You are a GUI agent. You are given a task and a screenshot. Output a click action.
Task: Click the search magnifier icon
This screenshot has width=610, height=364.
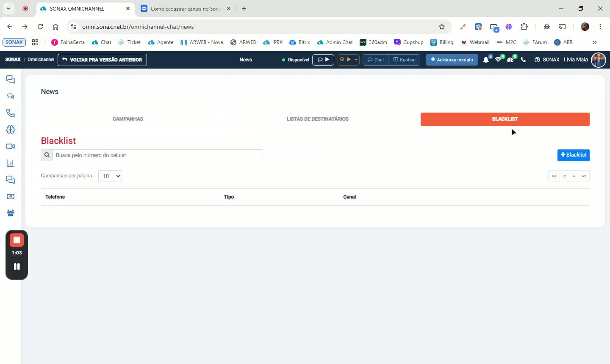(x=47, y=155)
